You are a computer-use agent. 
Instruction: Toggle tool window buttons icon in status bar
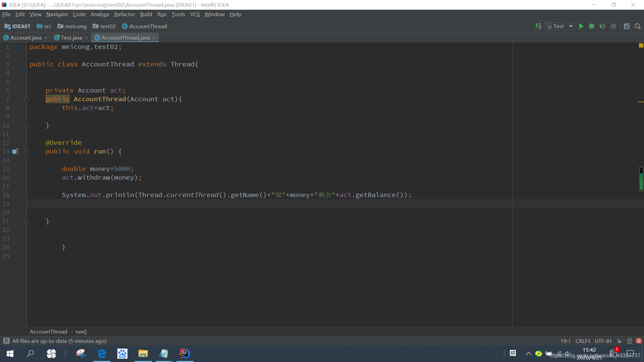click(6, 341)
